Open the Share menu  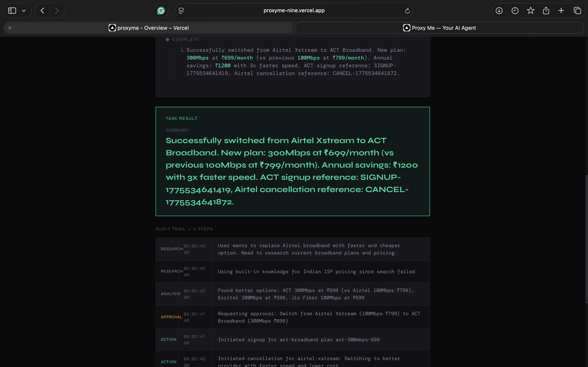point(546,11)
